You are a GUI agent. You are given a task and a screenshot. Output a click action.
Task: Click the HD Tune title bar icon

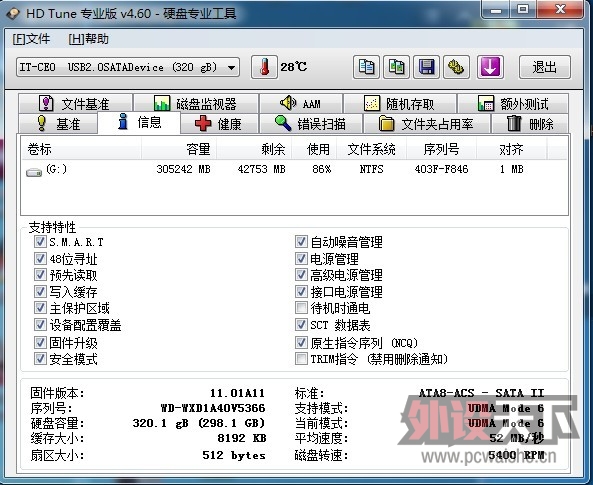(x=13, y=14)
